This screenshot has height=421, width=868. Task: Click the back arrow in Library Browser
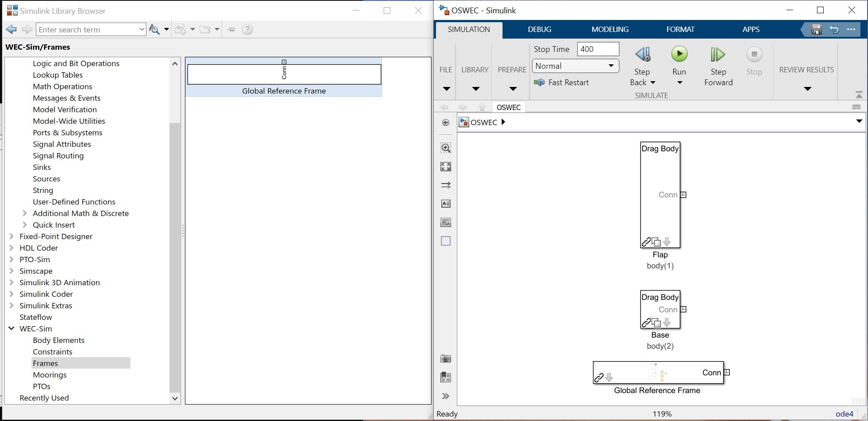pos(12,29)
